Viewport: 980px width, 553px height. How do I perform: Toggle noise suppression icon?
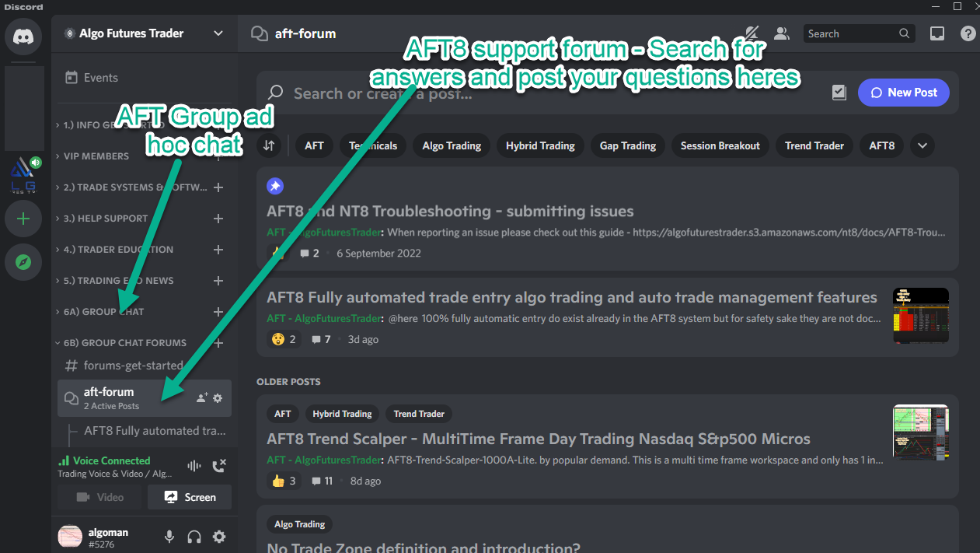[194, 466]
